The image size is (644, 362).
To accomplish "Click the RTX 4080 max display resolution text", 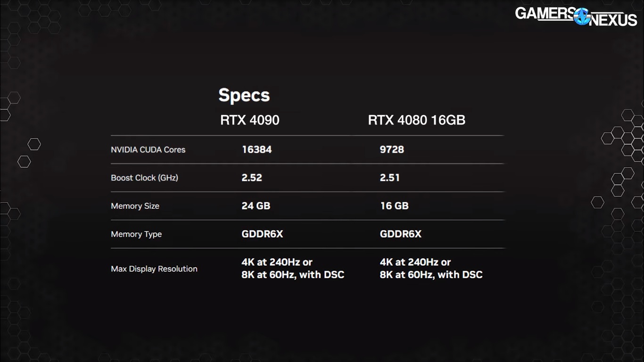I will (x=431, y=268).
